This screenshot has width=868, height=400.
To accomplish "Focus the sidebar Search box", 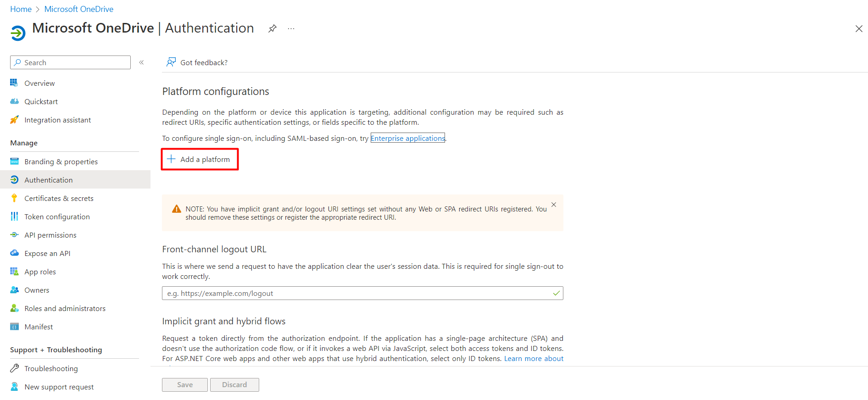I will click(71, 62).
